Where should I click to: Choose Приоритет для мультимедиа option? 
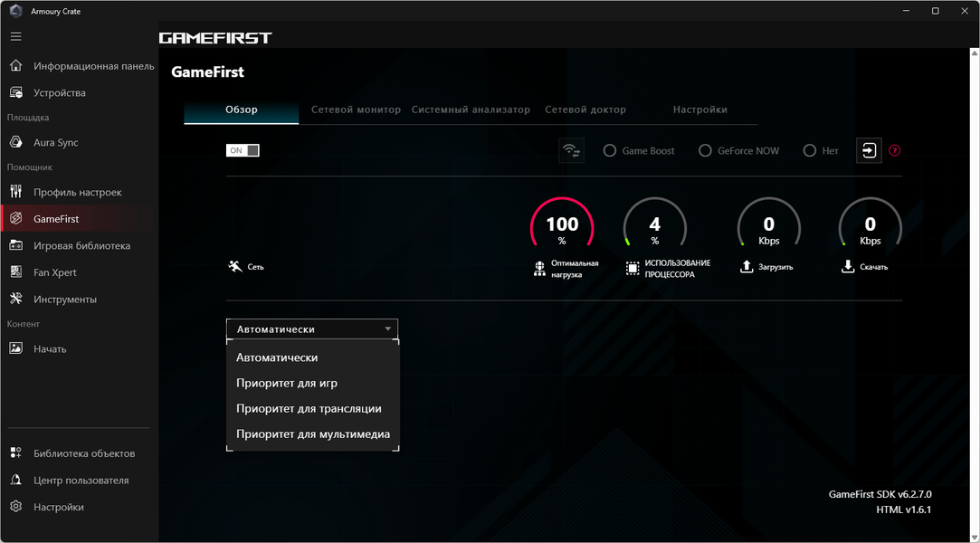[313, 434]
